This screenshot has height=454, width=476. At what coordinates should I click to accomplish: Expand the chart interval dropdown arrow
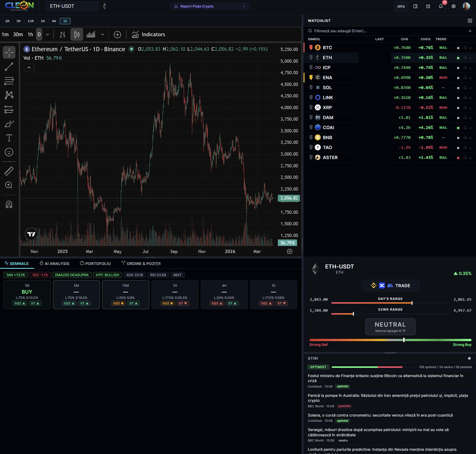coord(47,34)
